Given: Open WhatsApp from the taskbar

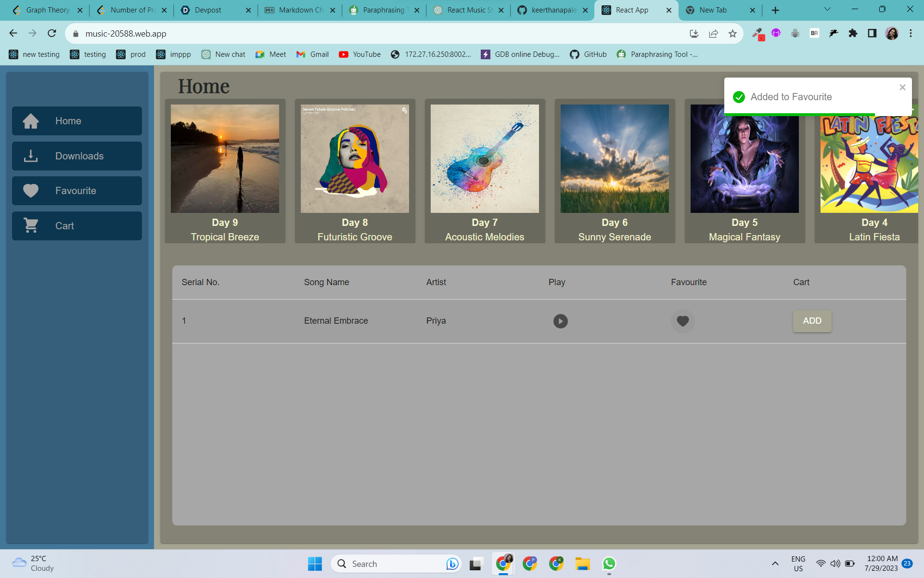Looking at the screenshot, I should coord(609,564).
